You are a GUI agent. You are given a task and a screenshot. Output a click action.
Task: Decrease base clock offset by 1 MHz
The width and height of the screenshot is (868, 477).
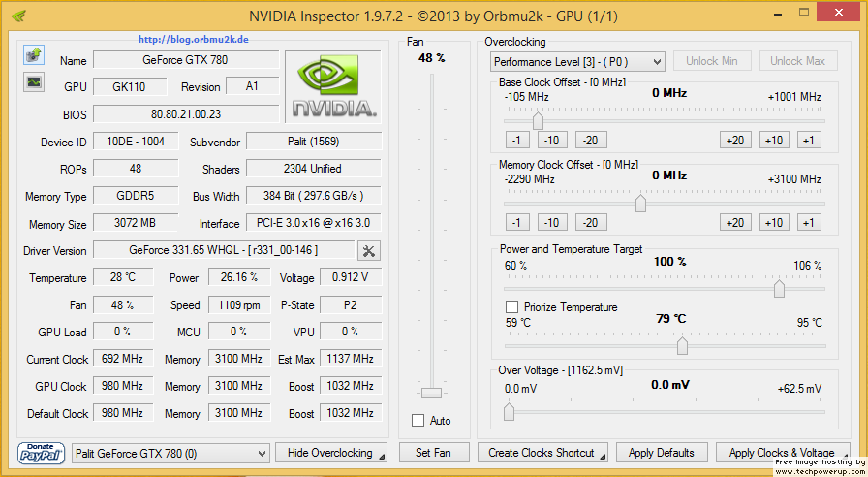point(517,141)
